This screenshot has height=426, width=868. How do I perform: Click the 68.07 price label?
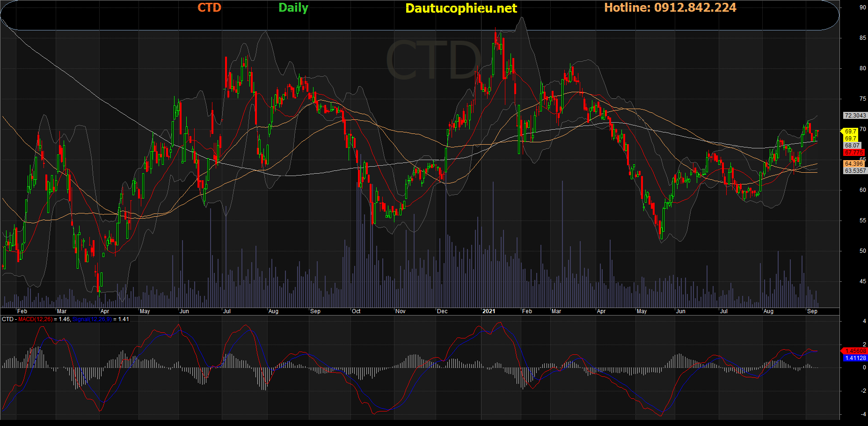pyautogui.click(x=852, y=146)
